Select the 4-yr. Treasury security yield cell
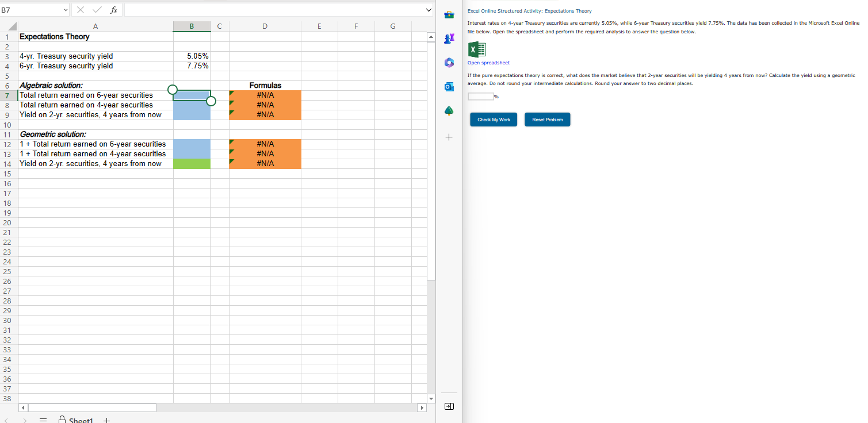The image size is (868, 423). pos(95,56)
